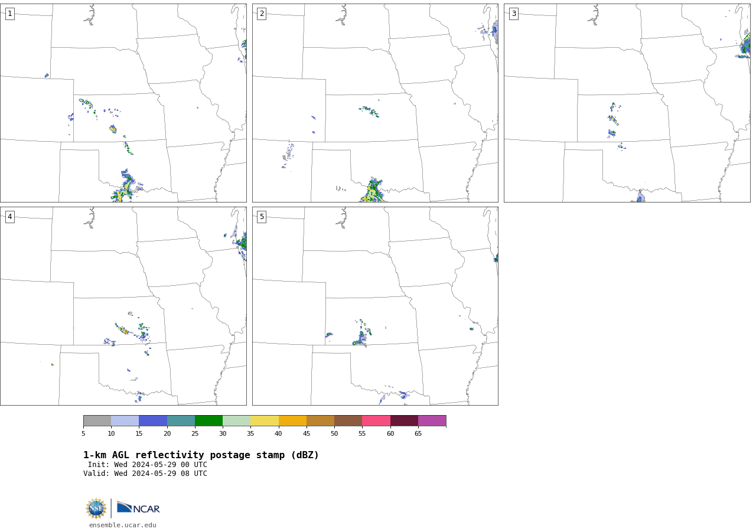Open ensemble member 3 postage stamp map

[627, 103]
